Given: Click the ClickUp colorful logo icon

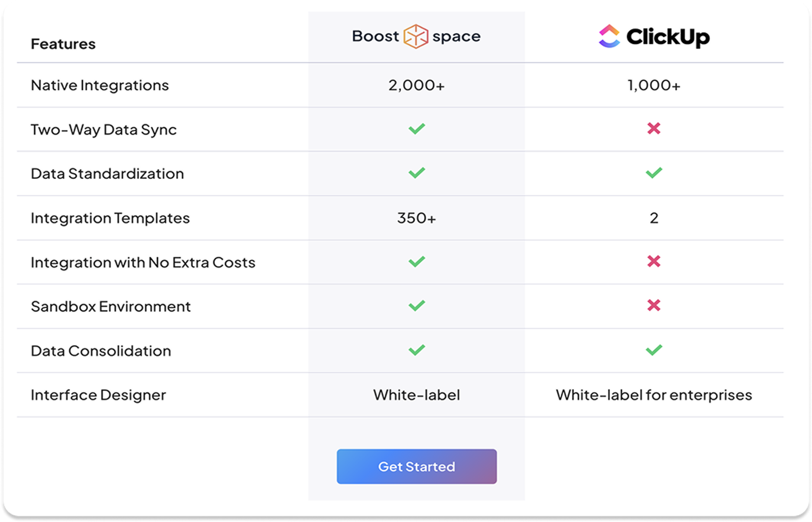Looking at the screenshot, I should tap(610, 36).
